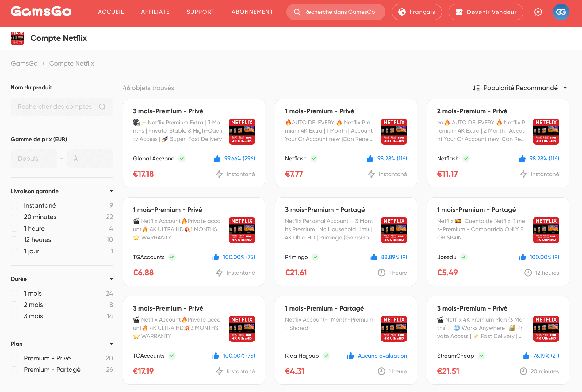The width and height of the screenshot is (582, 392).
Task: Click the thumbs-up rating icon for Global Acczone
Action: pos(217,159)
